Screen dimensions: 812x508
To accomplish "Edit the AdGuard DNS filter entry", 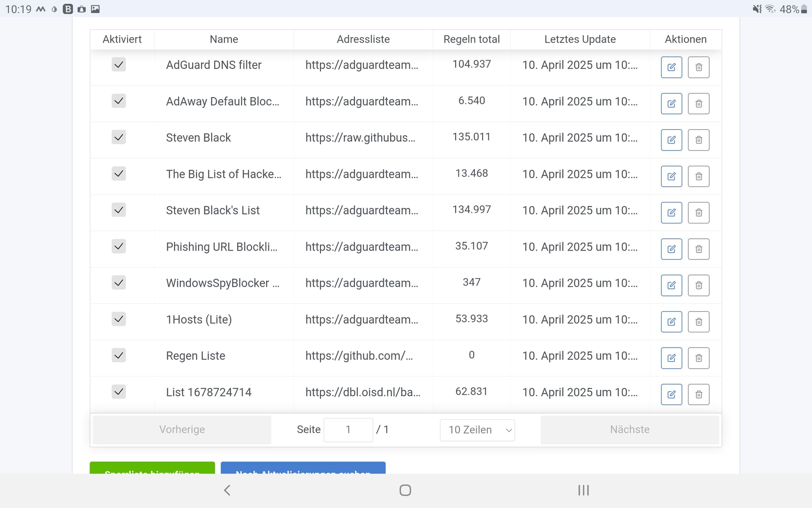I will click(x=671, y=67).
